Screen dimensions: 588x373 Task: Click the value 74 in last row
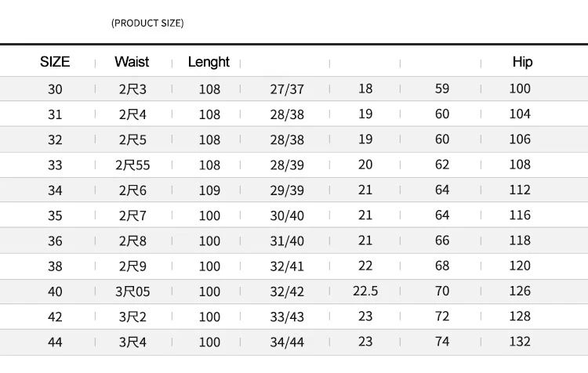[x=442, y=342]
